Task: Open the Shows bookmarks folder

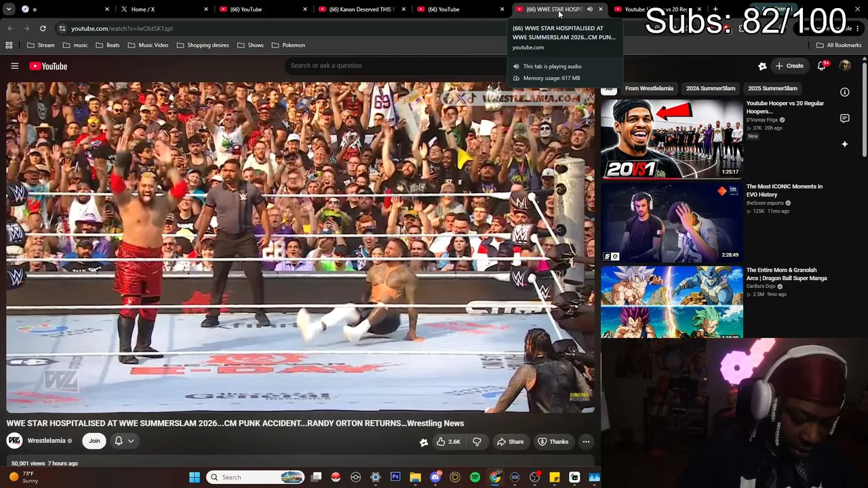Action: coord(250,45)
